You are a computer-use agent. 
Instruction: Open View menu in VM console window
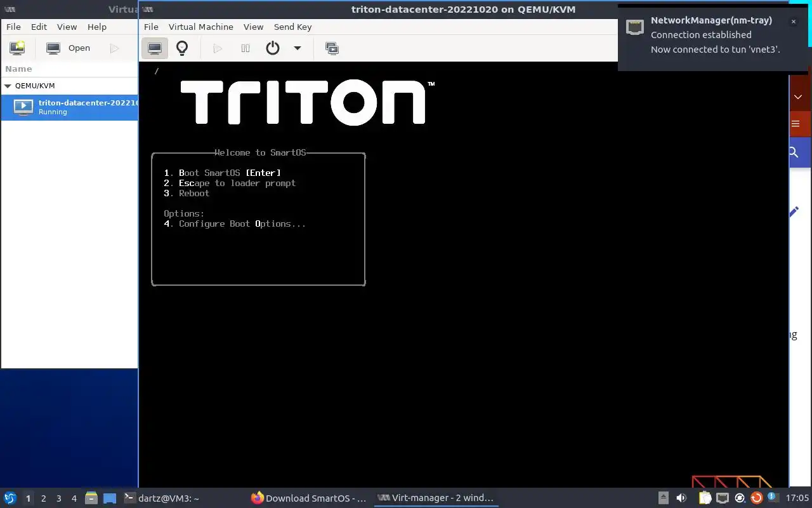(253, 27)
